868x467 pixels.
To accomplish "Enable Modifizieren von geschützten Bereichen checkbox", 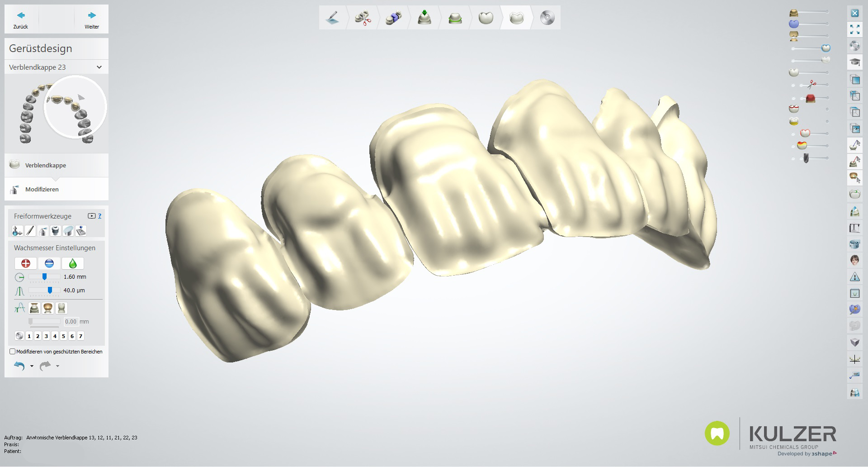I will point(13,352).
